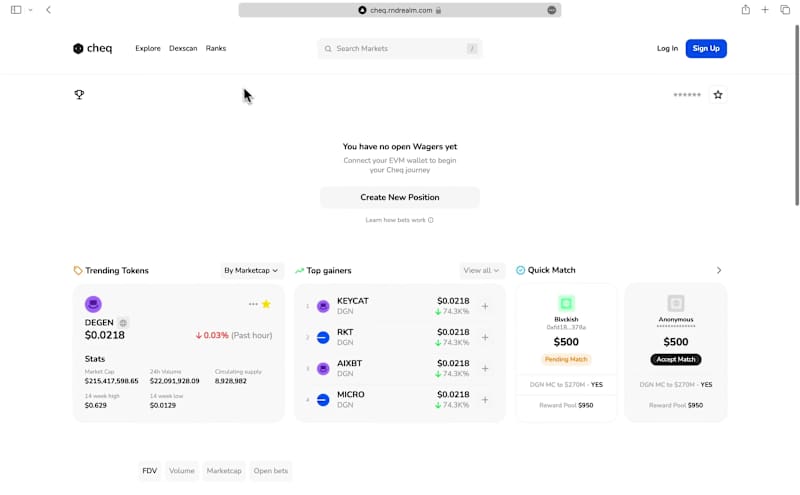
Task: Advance Quick Match with right chevron
Action: 719,270
